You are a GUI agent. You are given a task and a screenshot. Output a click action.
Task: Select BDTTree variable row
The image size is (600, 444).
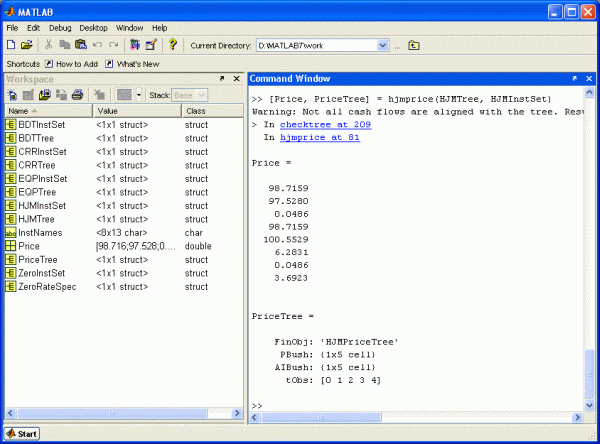(x=124, y=138)
